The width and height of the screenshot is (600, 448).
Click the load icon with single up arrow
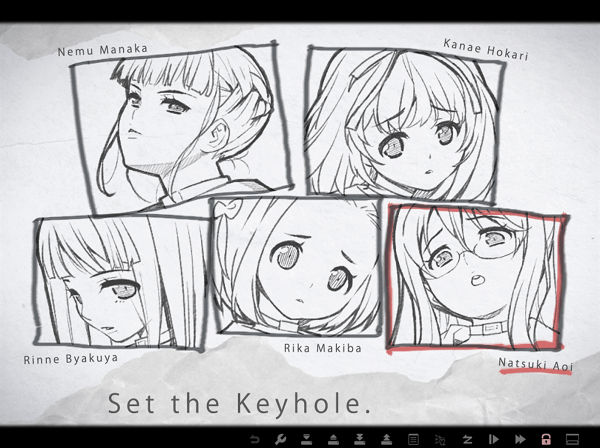tap(333, 439)
